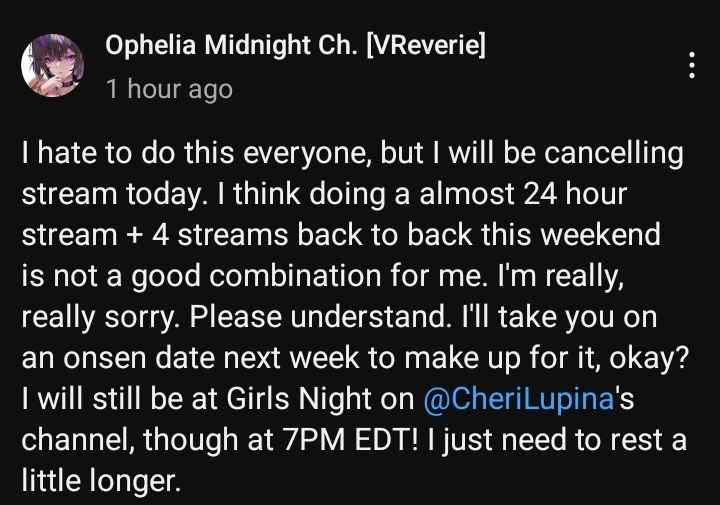This screenshot has width=720, height=505.
Task: Click the words 'Girls Night' in the post
Action: pos(299,398)
